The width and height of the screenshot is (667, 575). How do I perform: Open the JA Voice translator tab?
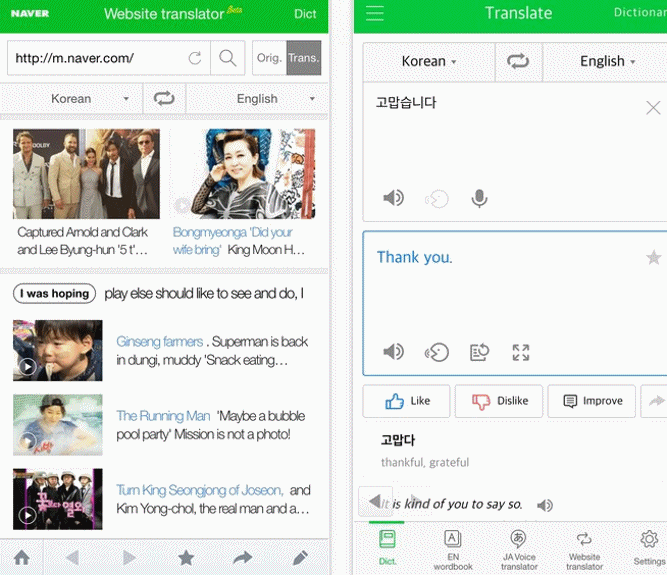point(519,549)
